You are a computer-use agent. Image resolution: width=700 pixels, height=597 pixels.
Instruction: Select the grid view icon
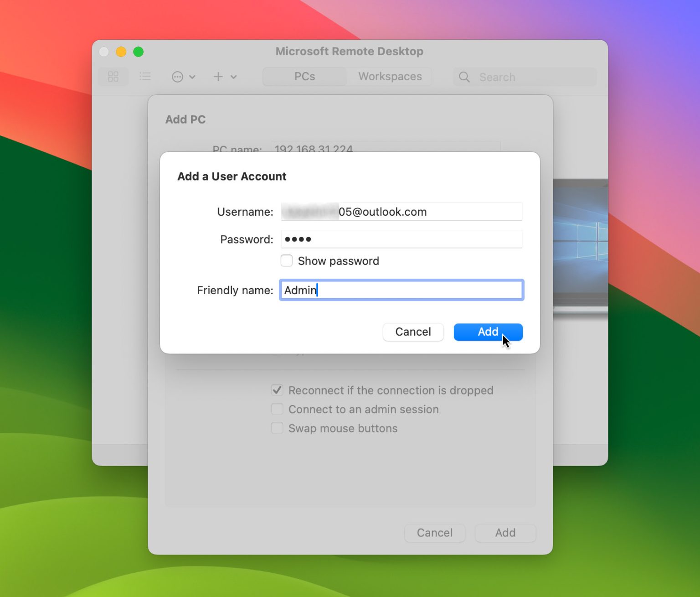[113, 77]
